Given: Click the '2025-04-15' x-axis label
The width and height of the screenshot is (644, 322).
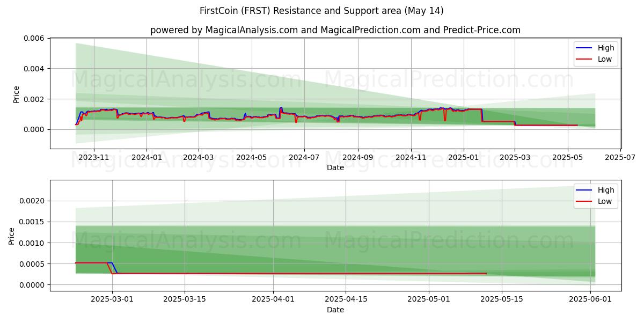Looking at the screenshot, I should pyautogui.click(x=346, y=300).
